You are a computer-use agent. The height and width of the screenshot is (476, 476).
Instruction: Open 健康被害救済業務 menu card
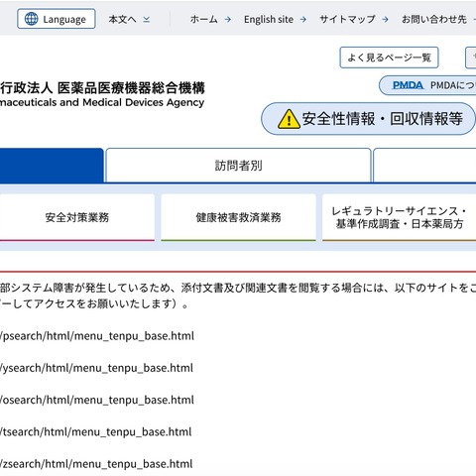tap(238, 217)
